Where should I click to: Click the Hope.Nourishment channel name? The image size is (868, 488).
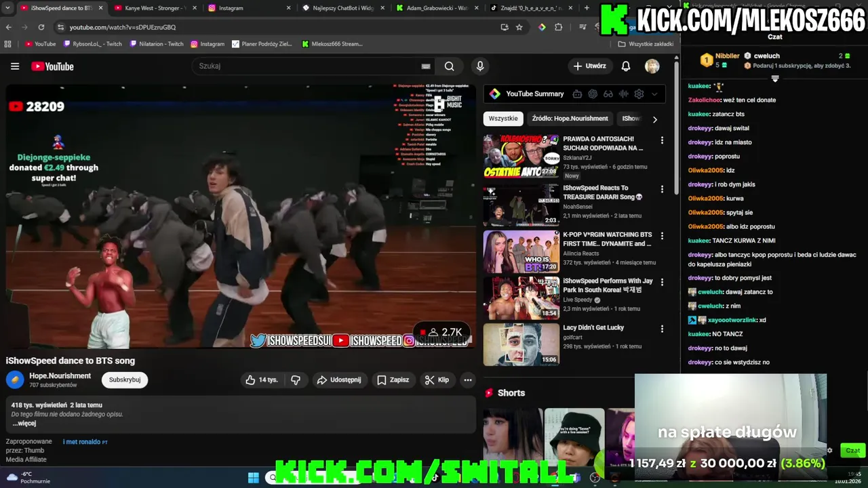pos(60,376)
